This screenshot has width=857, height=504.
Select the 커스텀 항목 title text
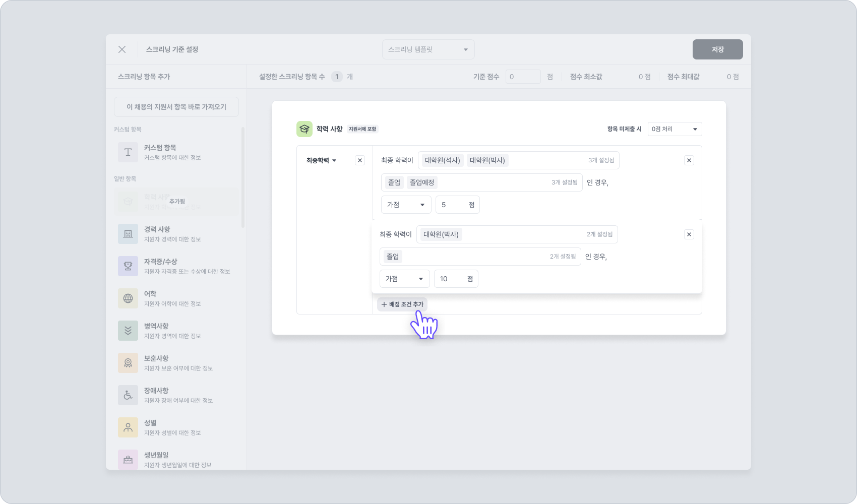[160, 148]
